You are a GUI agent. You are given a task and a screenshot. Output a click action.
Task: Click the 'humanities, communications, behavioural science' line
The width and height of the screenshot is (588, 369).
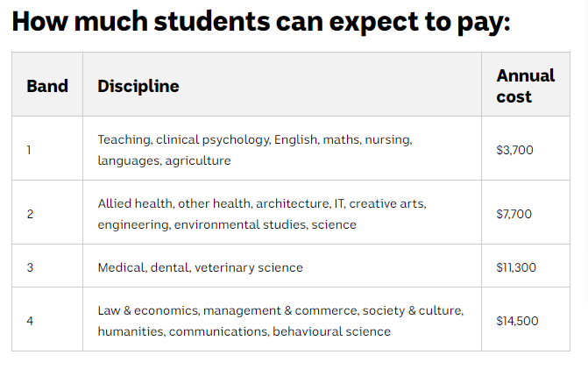click(244, 331)
